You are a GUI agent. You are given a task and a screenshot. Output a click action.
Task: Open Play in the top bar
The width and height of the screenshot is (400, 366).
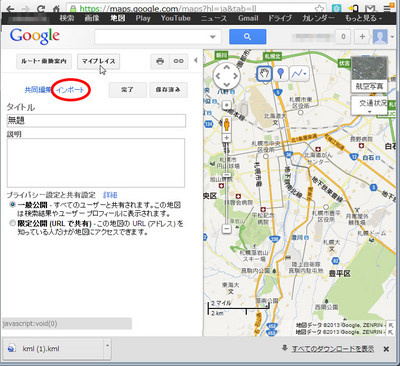coord(143,18)
